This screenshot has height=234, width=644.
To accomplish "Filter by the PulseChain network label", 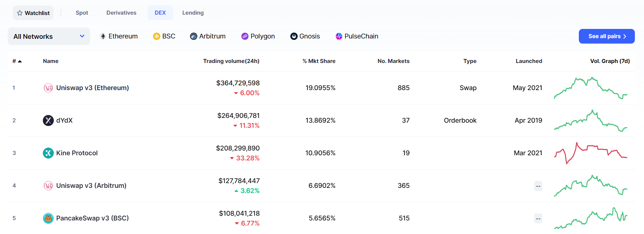I will pos(361,36).
